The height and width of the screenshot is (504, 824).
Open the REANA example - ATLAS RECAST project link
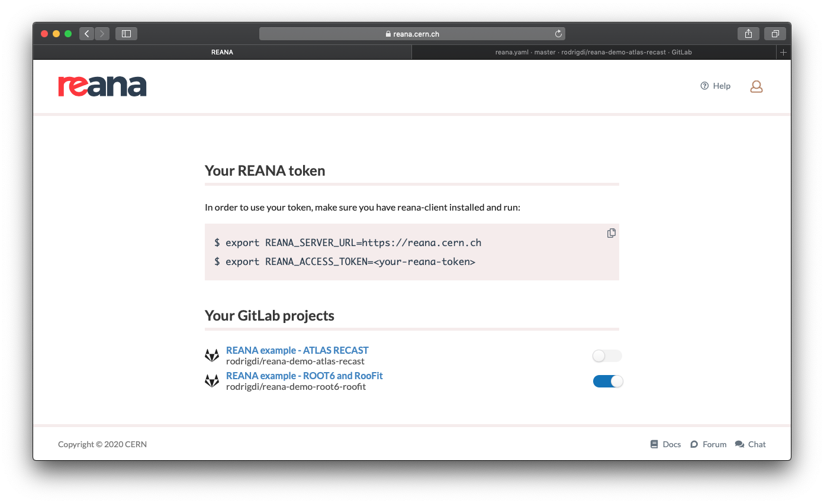(x=297, y=350)
